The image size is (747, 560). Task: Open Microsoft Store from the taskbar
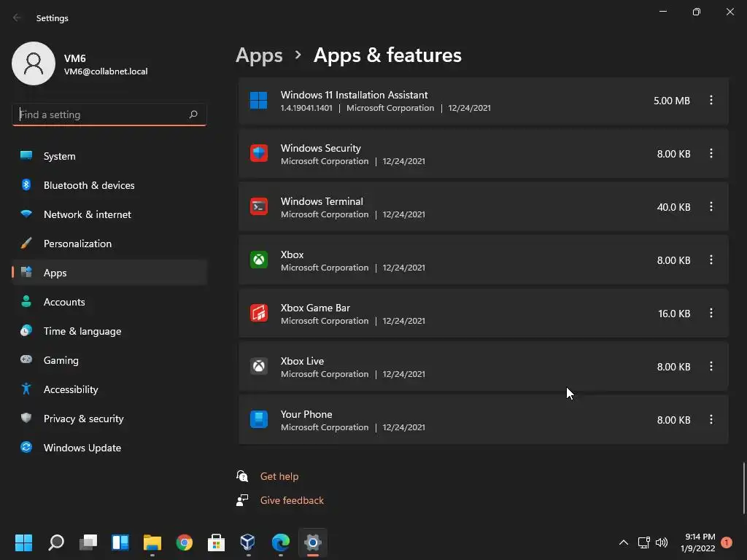[216, 542]
